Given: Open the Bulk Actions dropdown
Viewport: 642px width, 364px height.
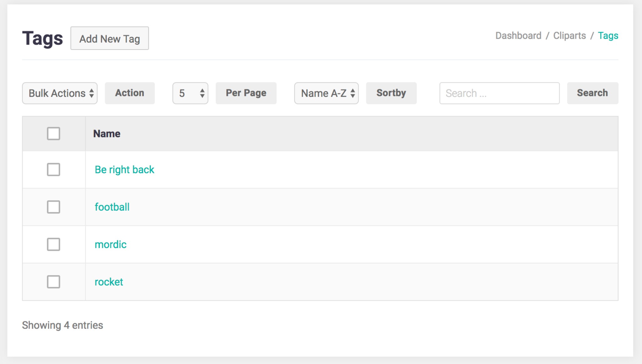Looking at the screenshot, I should (x=60, y=93).
